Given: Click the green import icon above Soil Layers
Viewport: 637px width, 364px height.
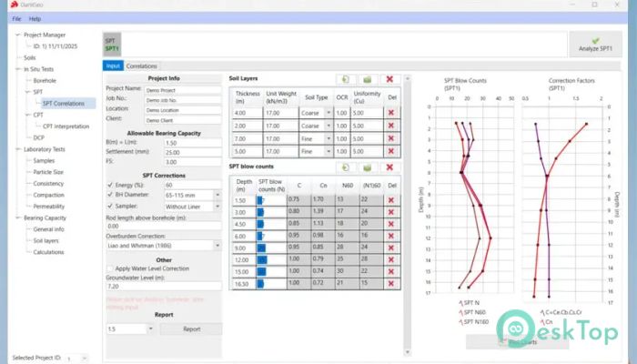Looking at the screenshot, I should point(346,79).
